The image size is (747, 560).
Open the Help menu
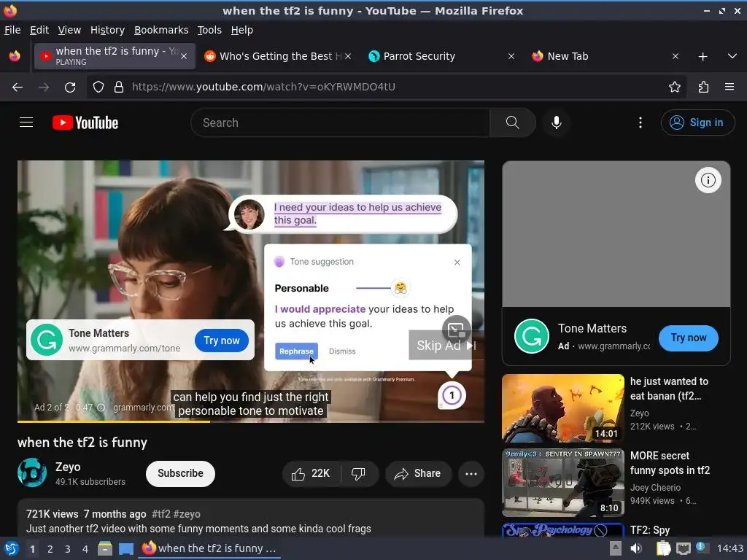pos(241,30)
